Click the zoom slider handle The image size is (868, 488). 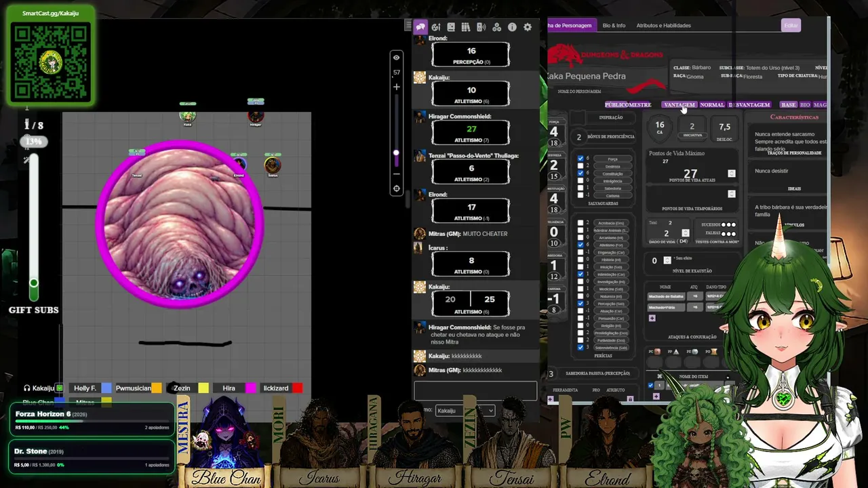click(x=397, y=153)
